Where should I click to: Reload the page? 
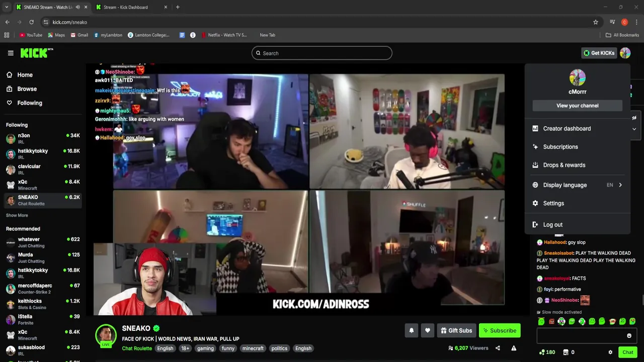click(x=31, y=22)
